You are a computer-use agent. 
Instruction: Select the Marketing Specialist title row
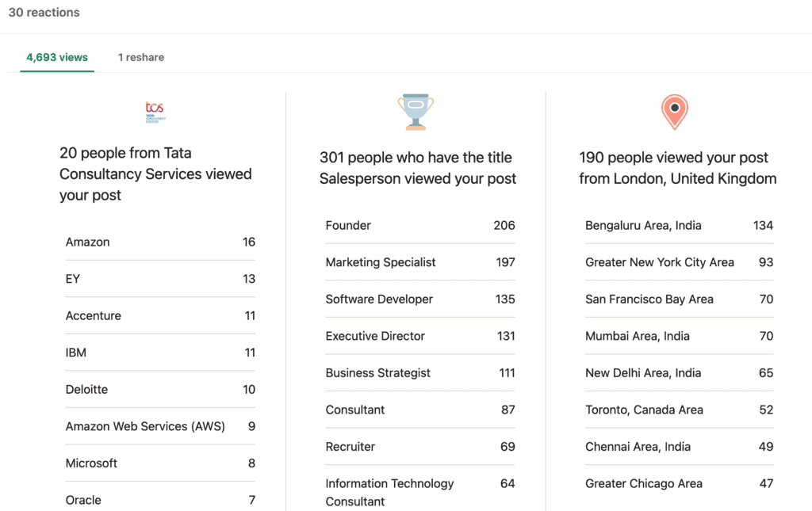click(x=419, y=262)
